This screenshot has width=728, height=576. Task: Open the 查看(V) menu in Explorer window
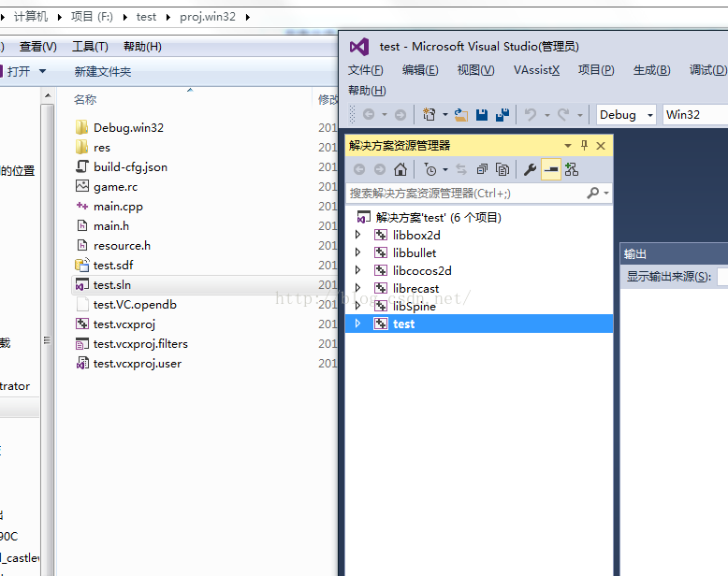[x=38, y=47]
